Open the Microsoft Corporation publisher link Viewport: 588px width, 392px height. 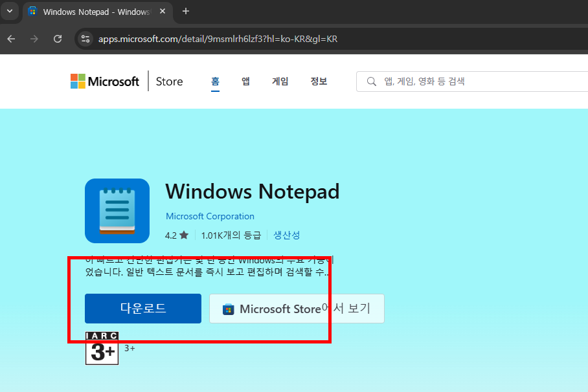(210, 216)
